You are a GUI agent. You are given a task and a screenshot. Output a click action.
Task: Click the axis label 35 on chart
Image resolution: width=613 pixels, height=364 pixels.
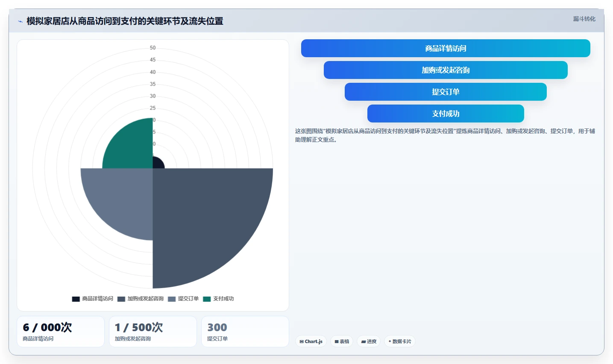[153, 84]
